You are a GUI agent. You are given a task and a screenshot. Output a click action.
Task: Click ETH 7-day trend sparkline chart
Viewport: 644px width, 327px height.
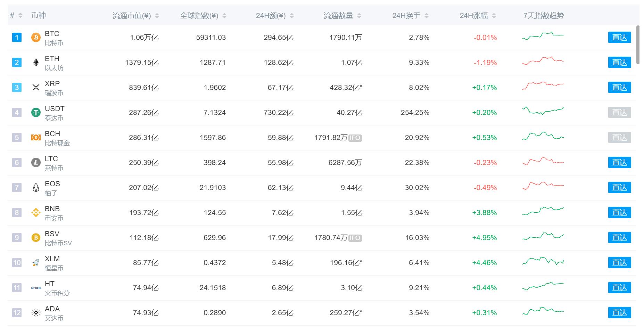pos(543,61)
